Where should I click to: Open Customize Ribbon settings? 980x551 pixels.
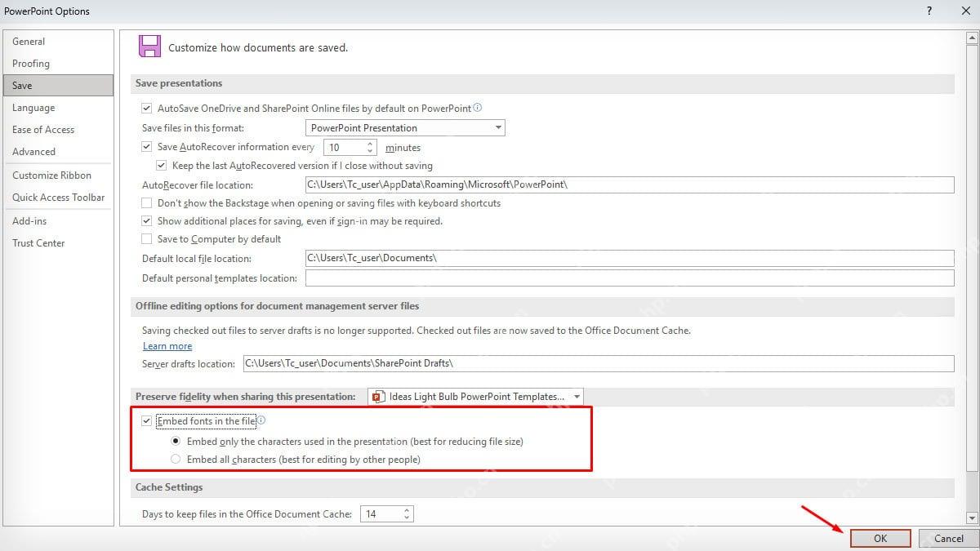coord(59,176)
